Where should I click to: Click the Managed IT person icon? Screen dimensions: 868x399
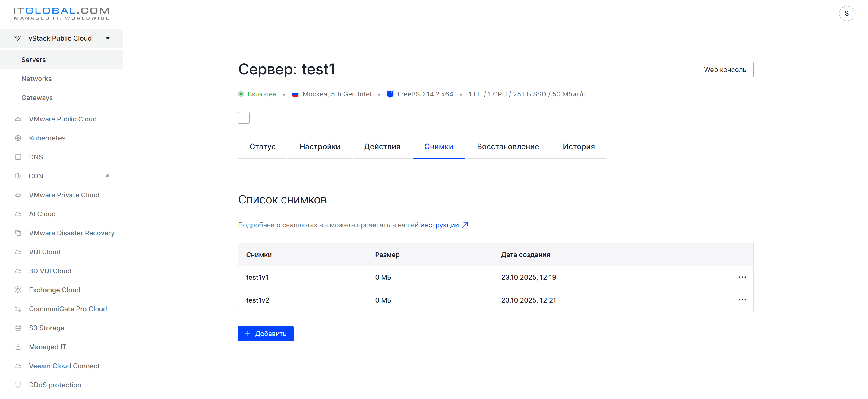coord(18,347)
